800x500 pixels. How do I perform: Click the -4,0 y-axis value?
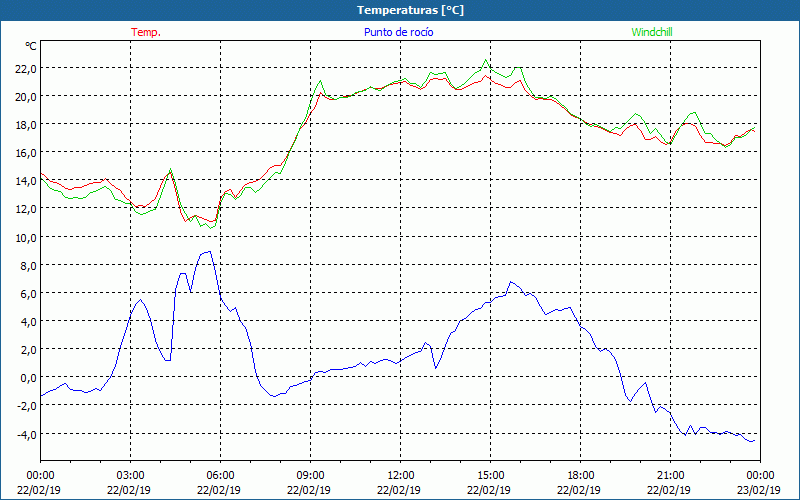coord(27,434)
